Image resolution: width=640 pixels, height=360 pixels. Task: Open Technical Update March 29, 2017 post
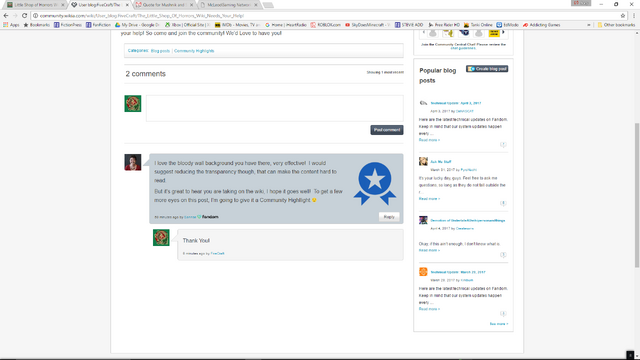coord(458,272)
